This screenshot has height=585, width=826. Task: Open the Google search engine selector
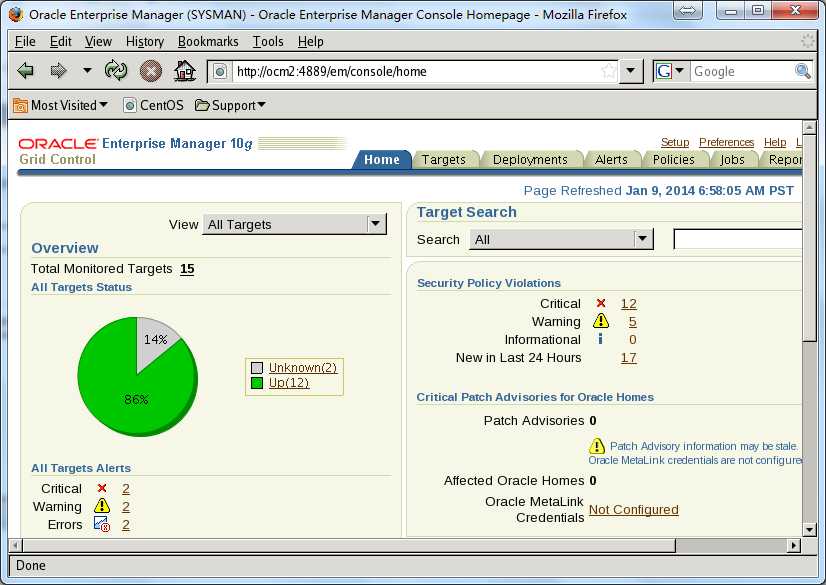671,71
